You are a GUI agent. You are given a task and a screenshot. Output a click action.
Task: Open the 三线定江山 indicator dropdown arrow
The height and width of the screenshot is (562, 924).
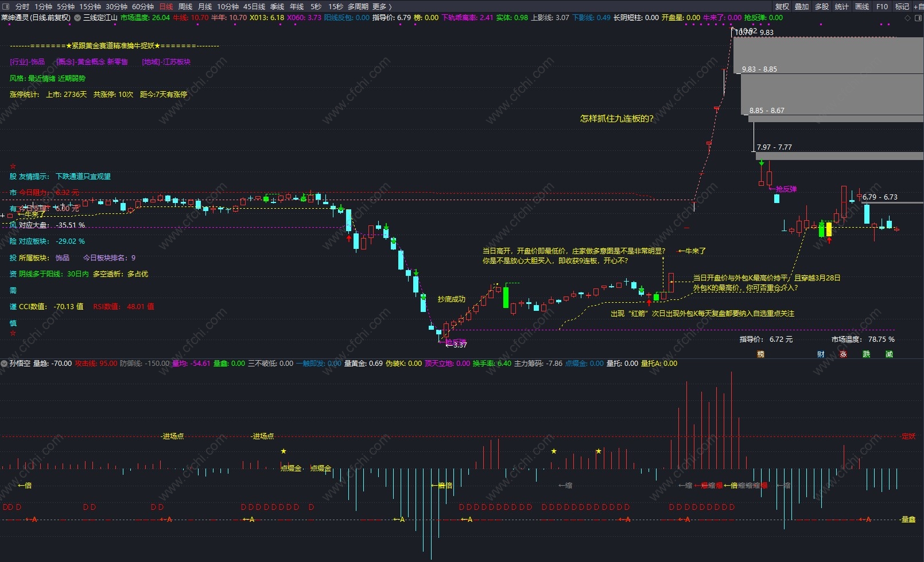[77, 18]
